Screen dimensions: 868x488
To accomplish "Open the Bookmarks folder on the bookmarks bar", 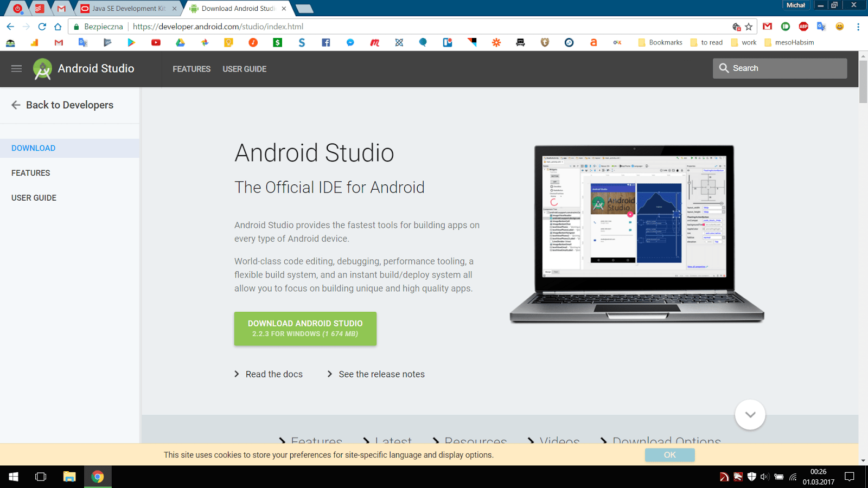I will click(x=660, y=42).
